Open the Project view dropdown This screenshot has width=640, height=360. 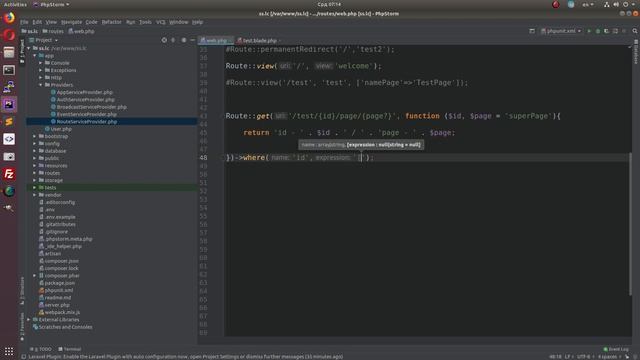click(x=43, y=40)
